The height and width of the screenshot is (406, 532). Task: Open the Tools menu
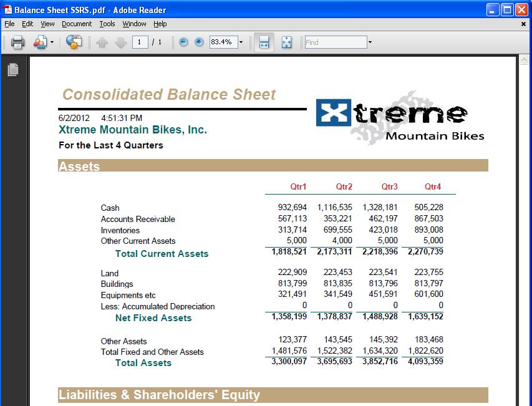click(107, 24)
